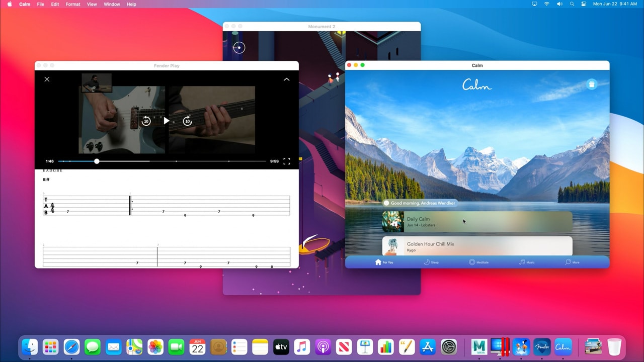Skip forward 10 seconds in the guitar lesson

(187, 121)
